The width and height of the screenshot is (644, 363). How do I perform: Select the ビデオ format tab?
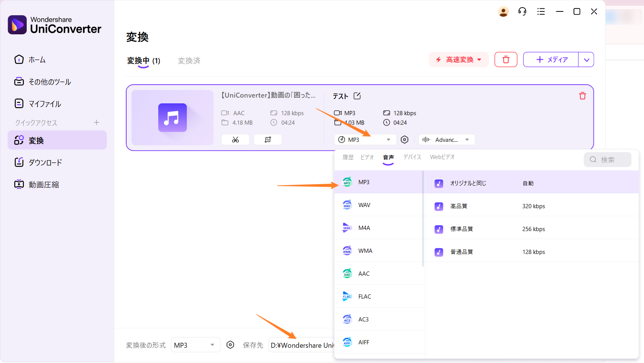[x=367, y=157]
